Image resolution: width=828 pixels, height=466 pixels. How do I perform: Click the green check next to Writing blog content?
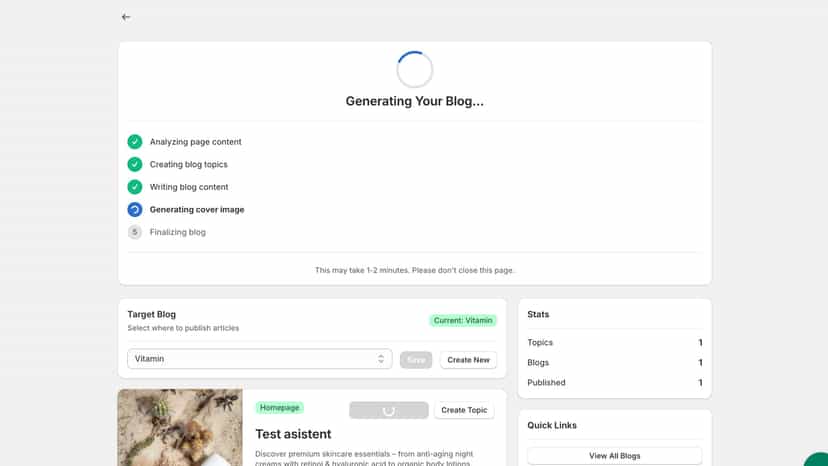point(135,187)
